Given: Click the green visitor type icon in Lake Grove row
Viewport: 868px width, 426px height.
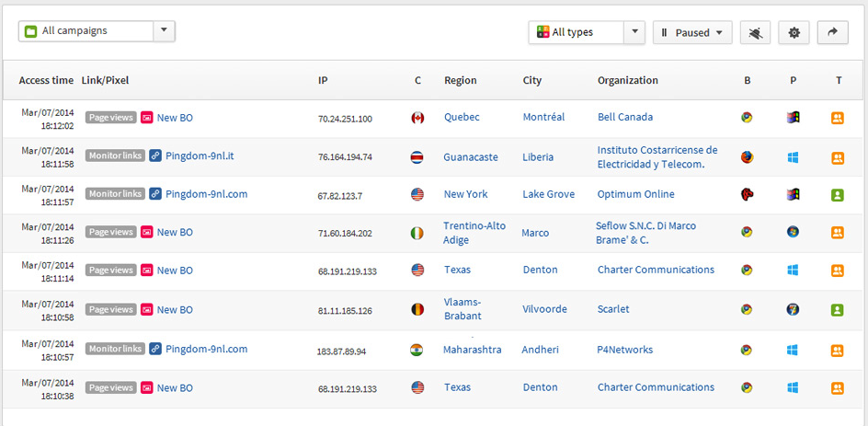Looking at the screenshot, I should pos(838,195).
